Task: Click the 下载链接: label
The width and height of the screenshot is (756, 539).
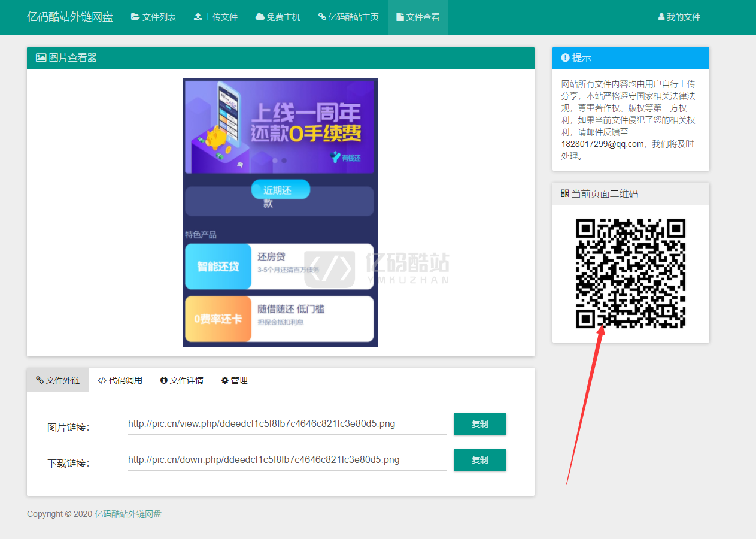Action: [68, 464]
